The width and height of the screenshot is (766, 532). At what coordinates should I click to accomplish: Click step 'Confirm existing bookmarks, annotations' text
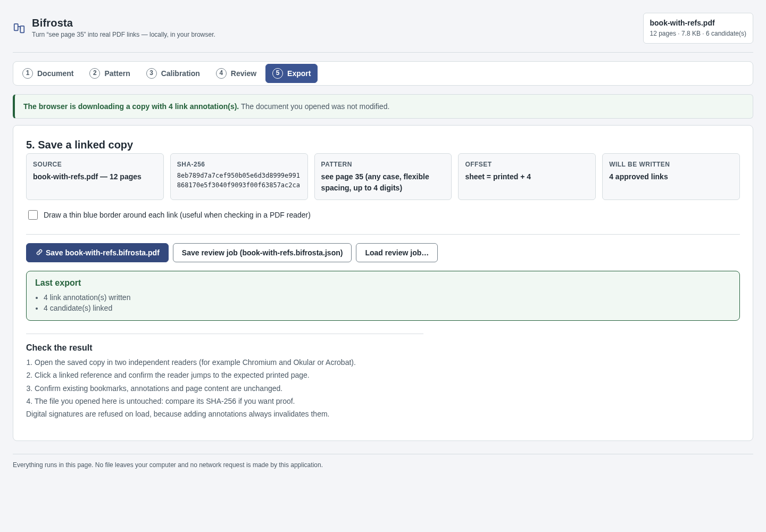pyautogui.click(x=159, y=388)
